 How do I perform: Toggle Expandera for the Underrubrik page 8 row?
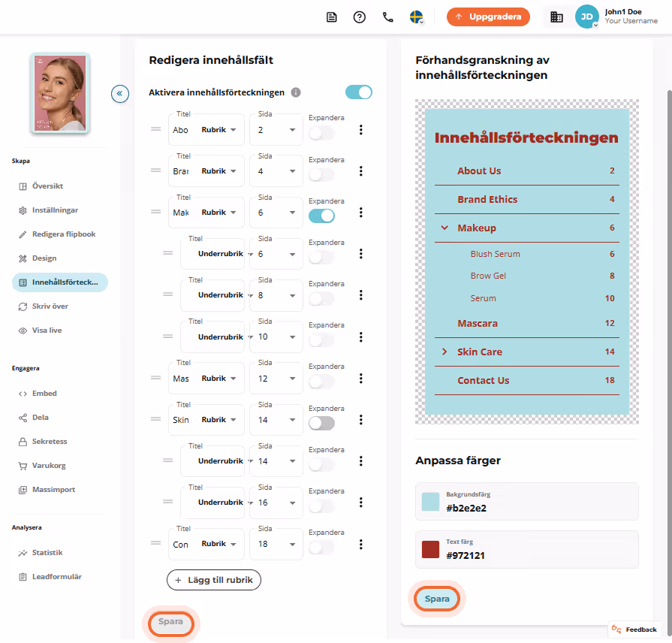click(321, 299)
